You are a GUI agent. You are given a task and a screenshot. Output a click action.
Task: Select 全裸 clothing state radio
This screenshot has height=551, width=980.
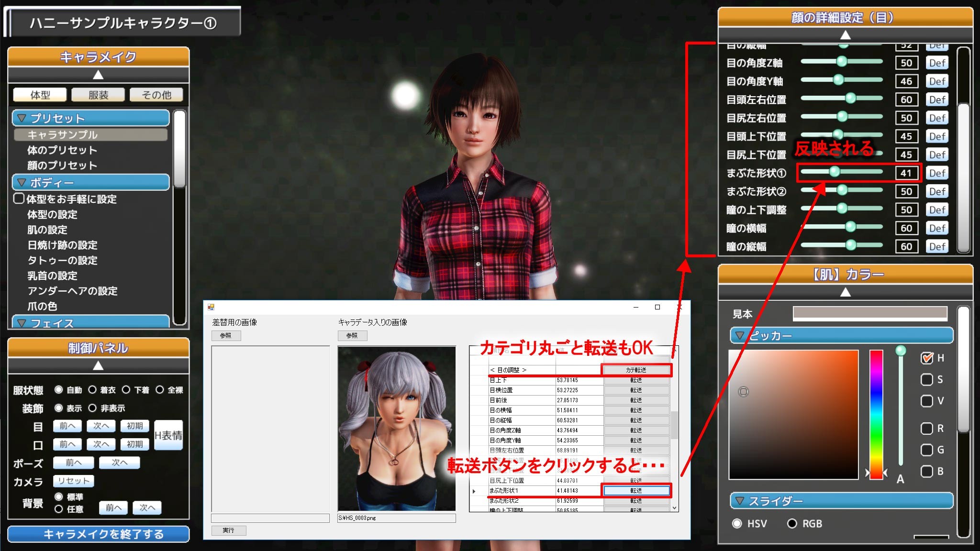coord(160,390)
